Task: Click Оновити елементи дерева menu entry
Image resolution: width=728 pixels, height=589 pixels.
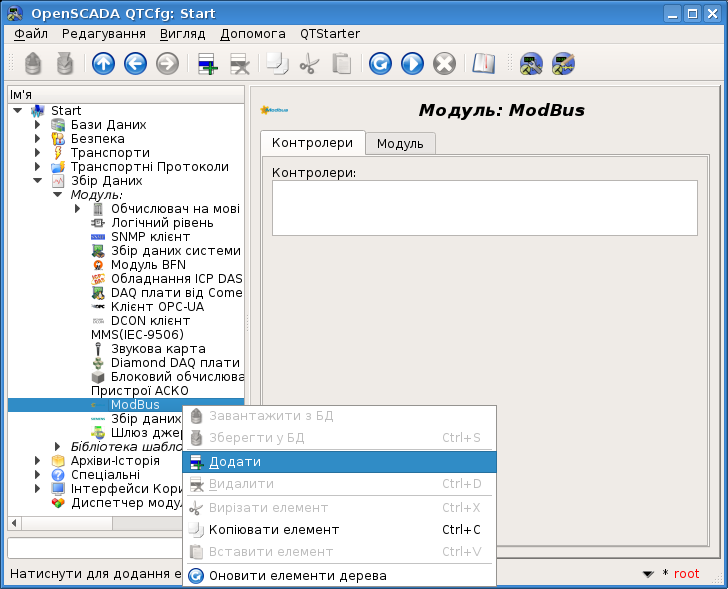Action: (297, 576)
